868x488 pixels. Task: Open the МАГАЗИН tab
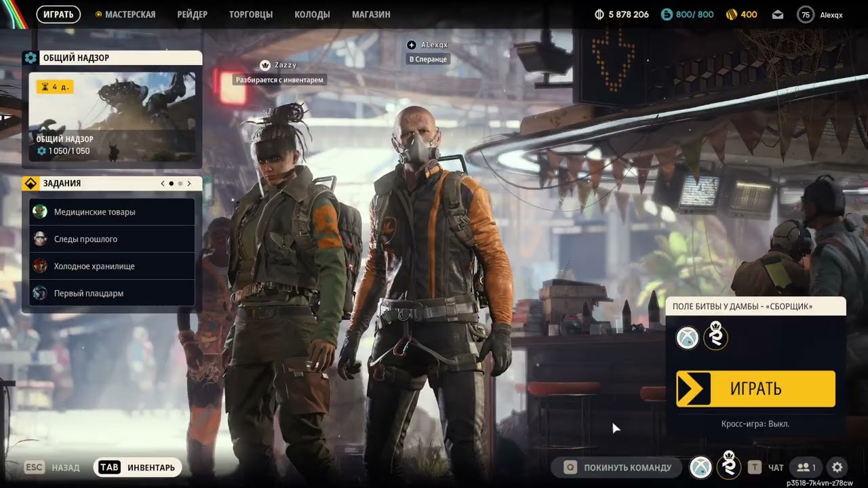(371, 14)
